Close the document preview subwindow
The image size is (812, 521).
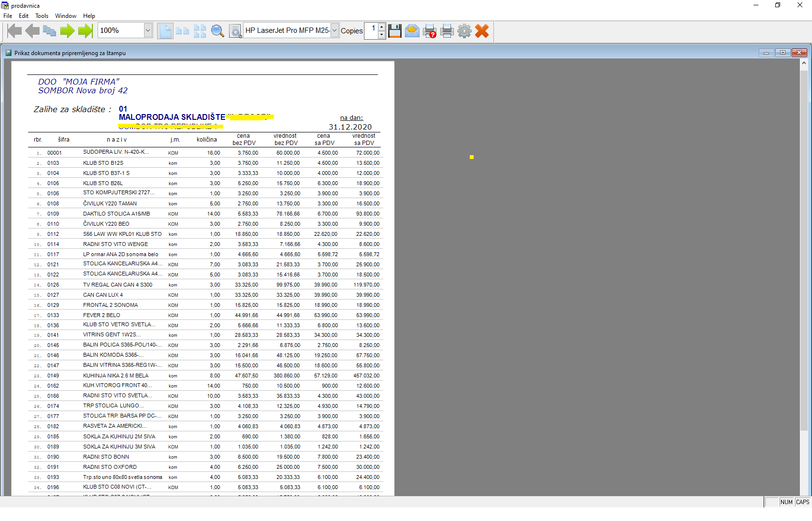pyautogui.click(x=799, y=53)
